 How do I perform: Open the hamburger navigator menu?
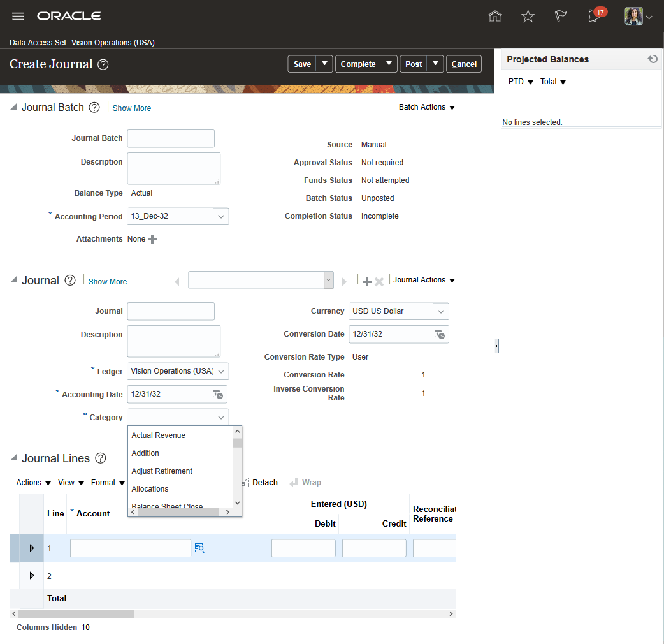pyautogui.click(x=18, y=17)
